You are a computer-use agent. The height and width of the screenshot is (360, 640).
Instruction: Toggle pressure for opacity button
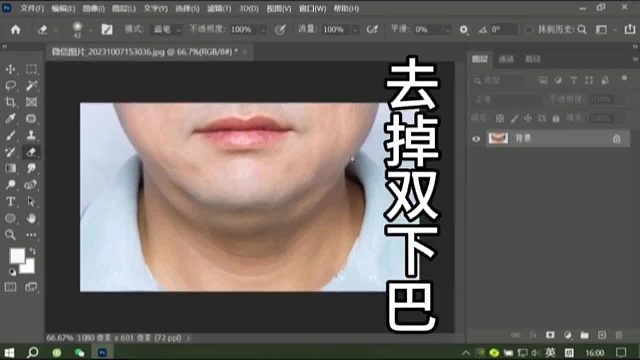[x=280, y=29]
